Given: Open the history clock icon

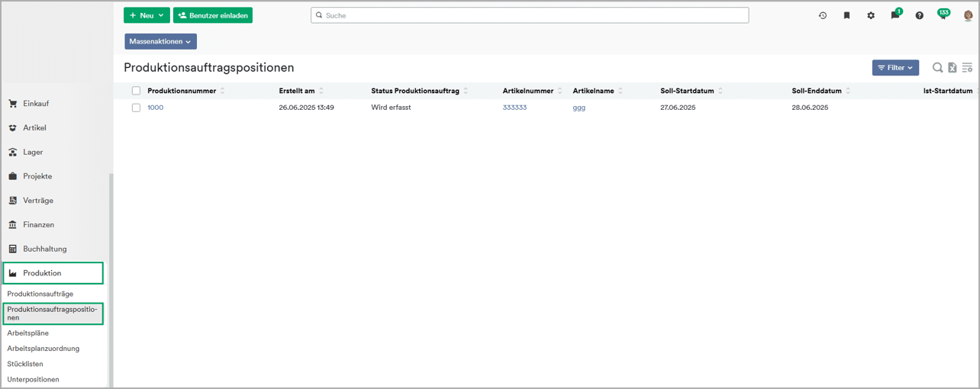Looking at the screenshot, I should point(823,15).
